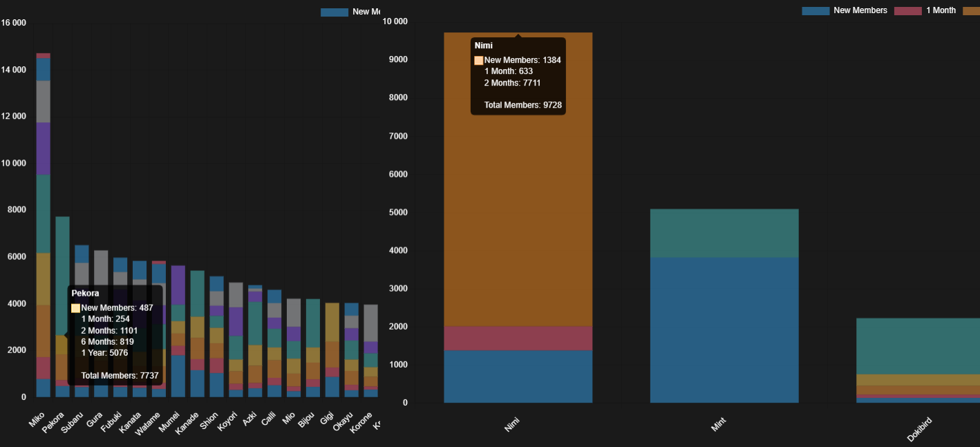Click the Pekora tooltip title
Screen dimensions: 980x447
pyautogui.click(x=86, y=293)
